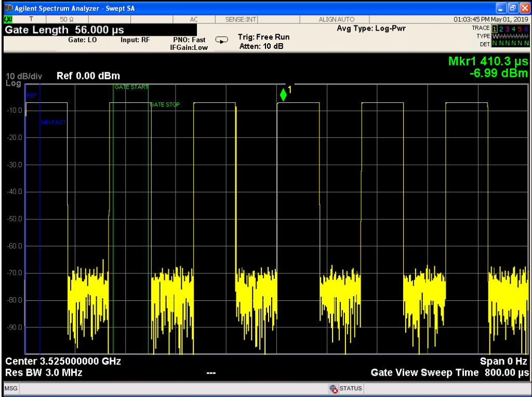Click the trace TYPE waveform icon
Viewport: 532px width, 397px height.
click(495, 36)
